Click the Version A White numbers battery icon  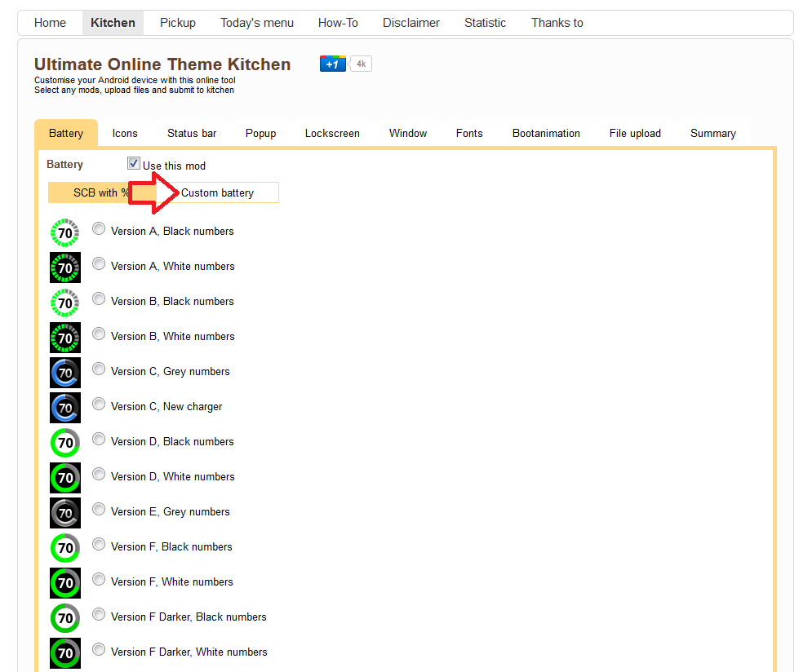(65, 267)
